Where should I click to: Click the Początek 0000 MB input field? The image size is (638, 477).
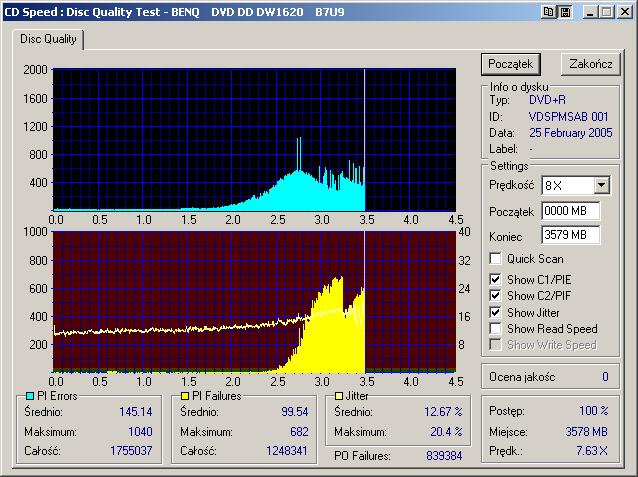pos(570,211)
